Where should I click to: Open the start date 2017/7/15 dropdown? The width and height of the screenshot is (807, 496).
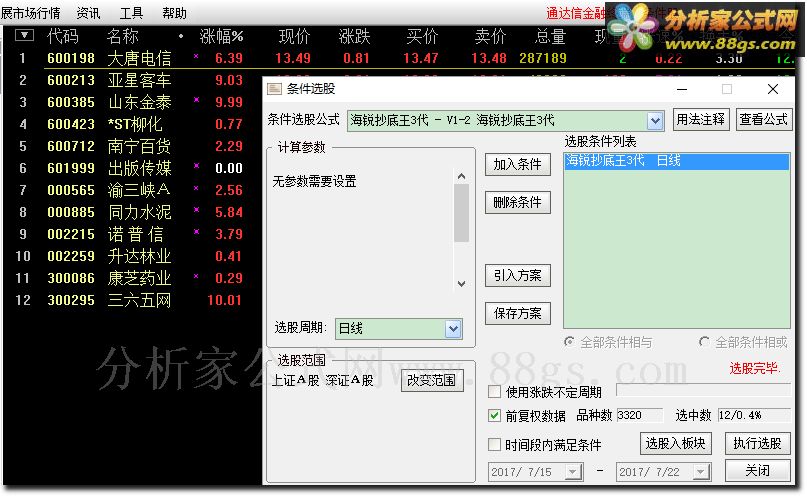[x=572, y=472]
